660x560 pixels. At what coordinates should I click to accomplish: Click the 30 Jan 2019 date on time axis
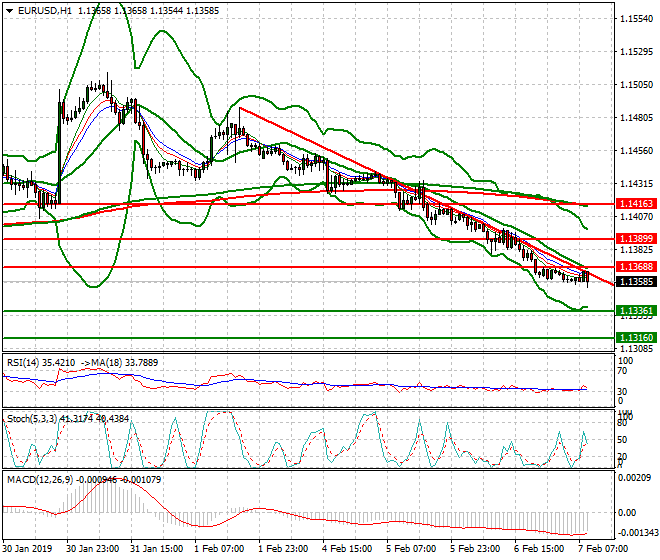point(27,550)
